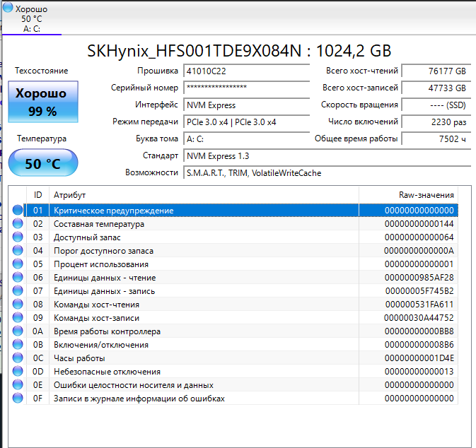The image size is (476, 448).
Task: Click the Хорошо 99 % health status button
Action: (x=42, y=102)
